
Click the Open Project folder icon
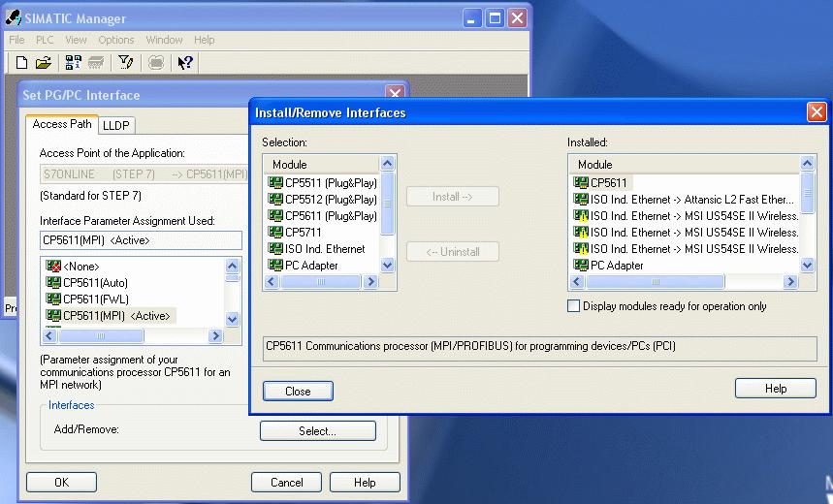click(44, 63)
